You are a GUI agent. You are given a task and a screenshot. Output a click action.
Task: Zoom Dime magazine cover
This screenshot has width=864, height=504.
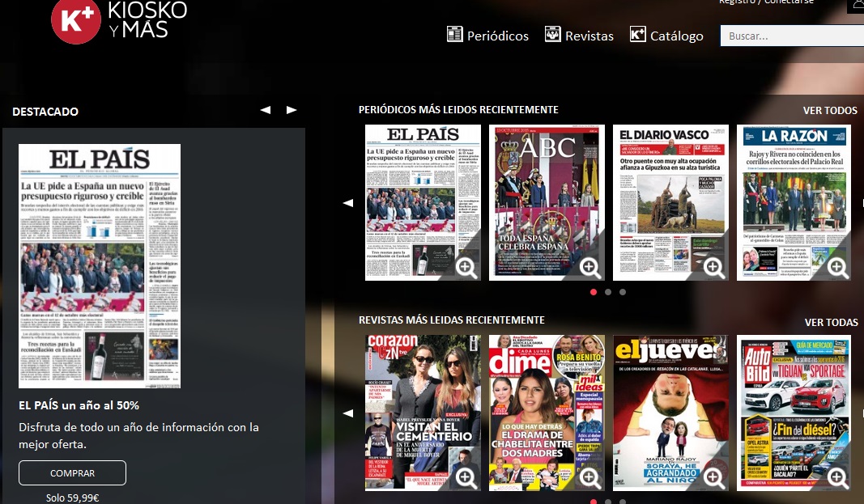(x=589, y=477)
